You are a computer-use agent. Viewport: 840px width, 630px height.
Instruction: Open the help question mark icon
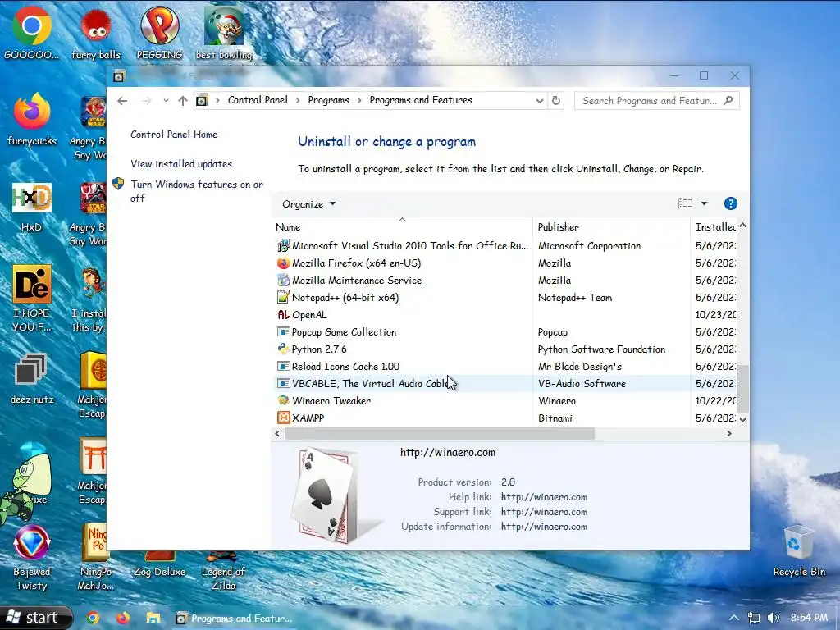click(x=730, y=203)
